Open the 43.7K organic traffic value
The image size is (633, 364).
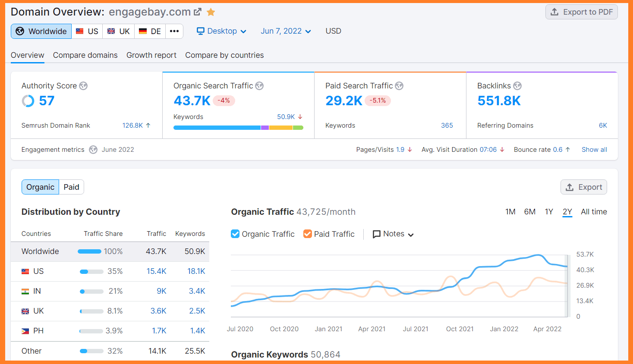192,100
